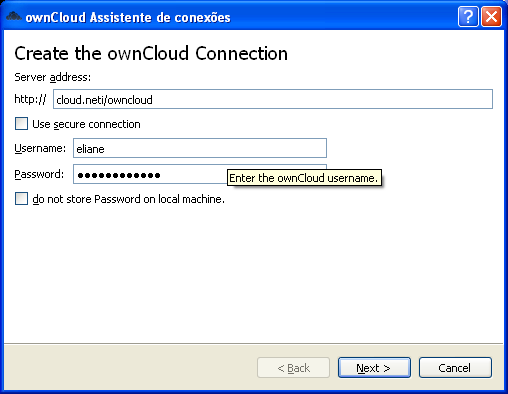Click the http:// prefix text
The width and height of the screenshot is (508, 394).
pyautogui.click(x=30, y=99)
